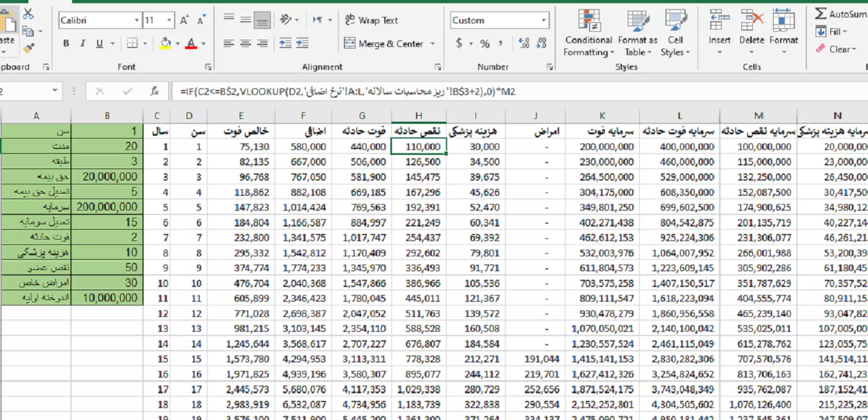Apply accounting dollar number format
The image size is (868, 420).
pos(459,43)
